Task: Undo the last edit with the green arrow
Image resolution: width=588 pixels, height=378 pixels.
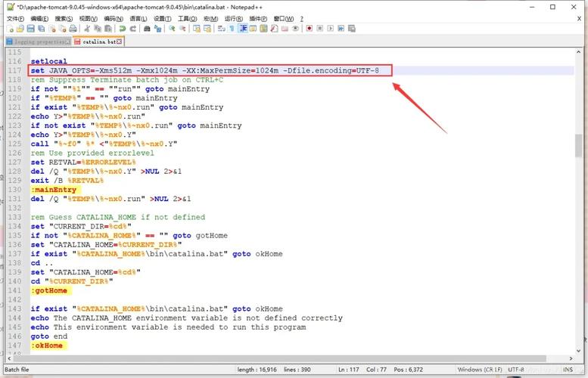Action: coord(123,29)
